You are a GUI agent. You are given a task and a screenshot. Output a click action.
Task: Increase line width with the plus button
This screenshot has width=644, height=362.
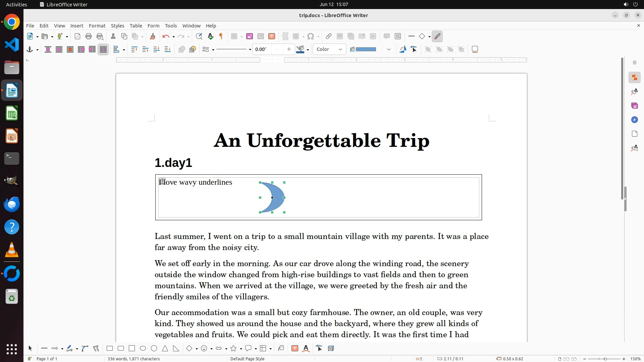pos(289,49)
